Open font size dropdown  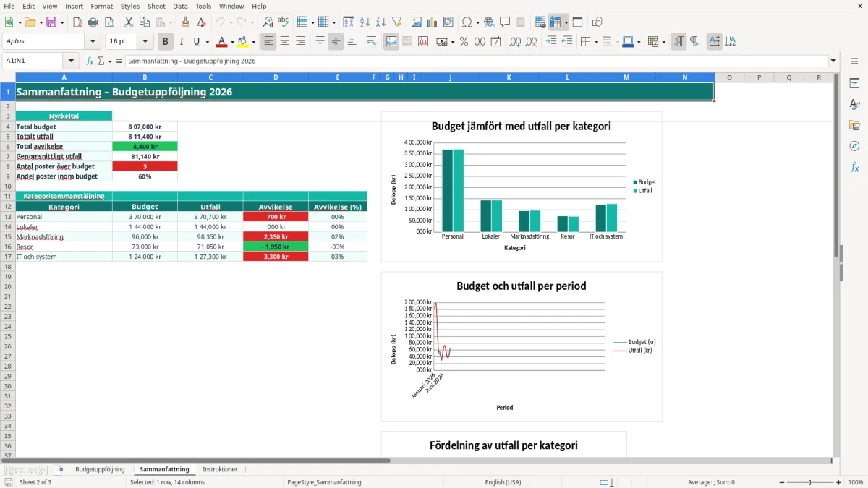(145, 42)
